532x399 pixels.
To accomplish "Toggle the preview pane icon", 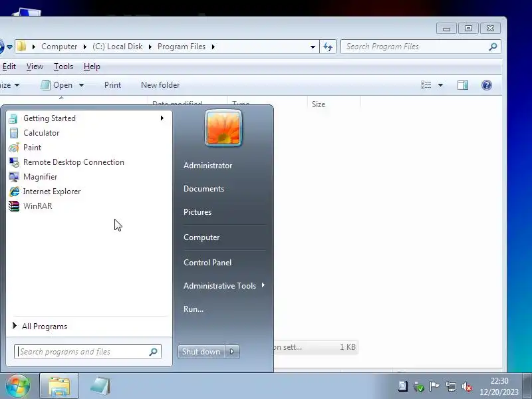I will pos(463,85).
